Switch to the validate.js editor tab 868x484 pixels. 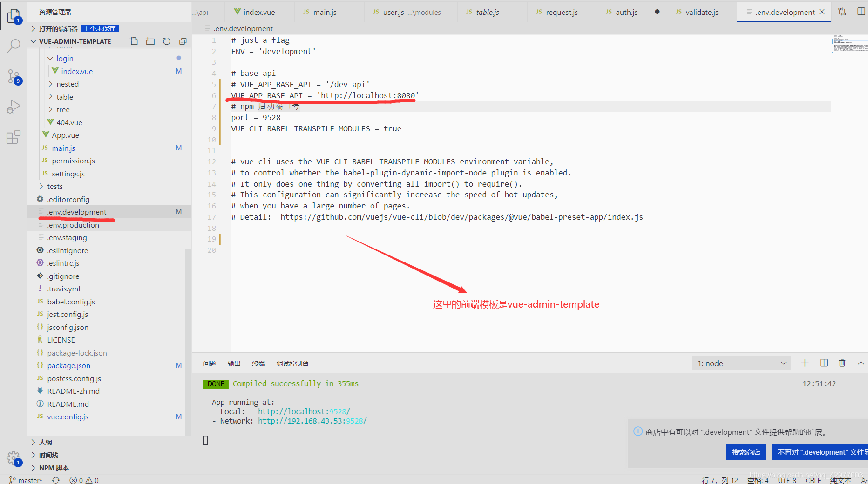coord(702,12)
